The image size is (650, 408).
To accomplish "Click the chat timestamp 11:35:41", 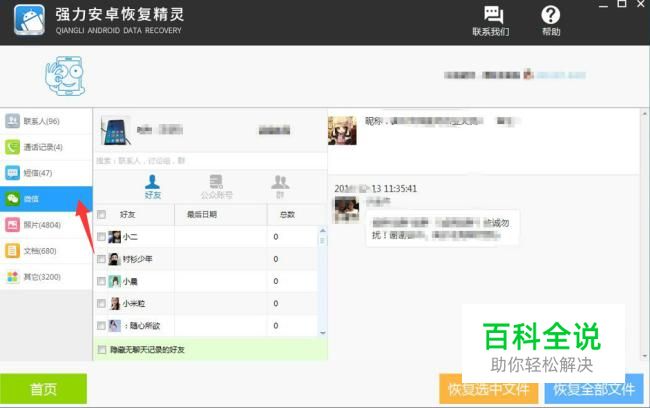I will coord(400,189).
